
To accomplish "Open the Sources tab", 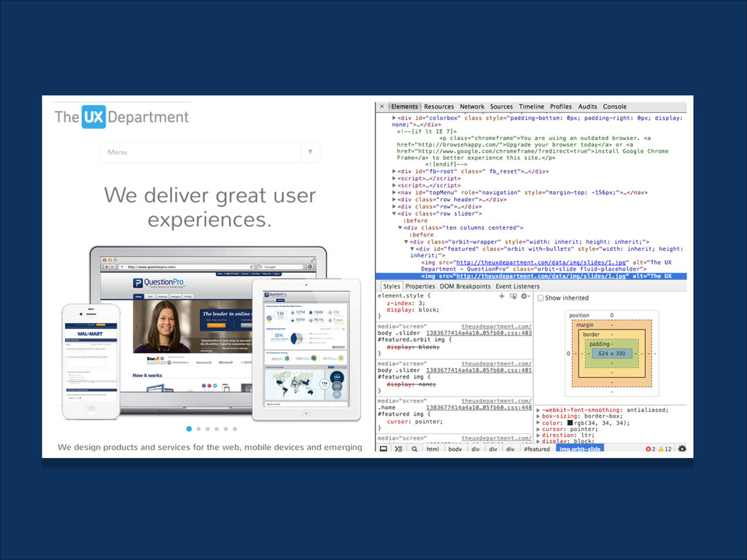I will click(501, 106).
